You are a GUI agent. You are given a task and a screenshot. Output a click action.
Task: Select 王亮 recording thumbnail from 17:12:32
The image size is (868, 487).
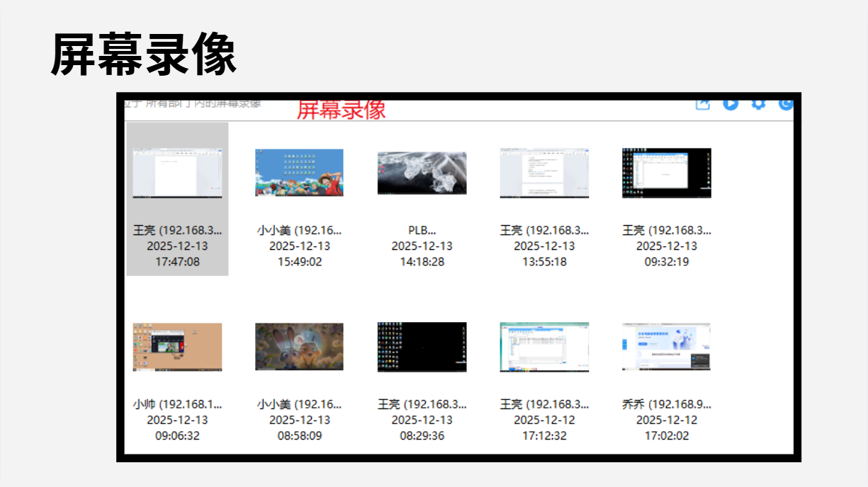pos(544,347)
